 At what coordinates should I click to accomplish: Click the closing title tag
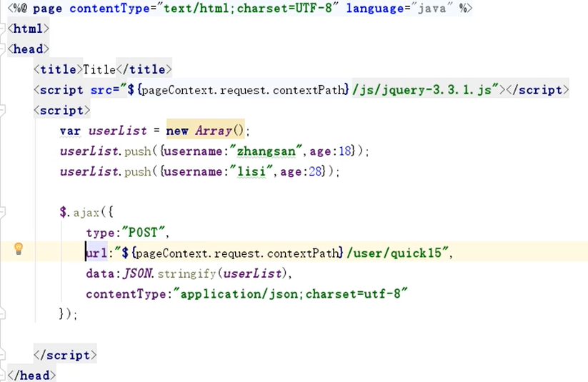[x=144, y=69]
